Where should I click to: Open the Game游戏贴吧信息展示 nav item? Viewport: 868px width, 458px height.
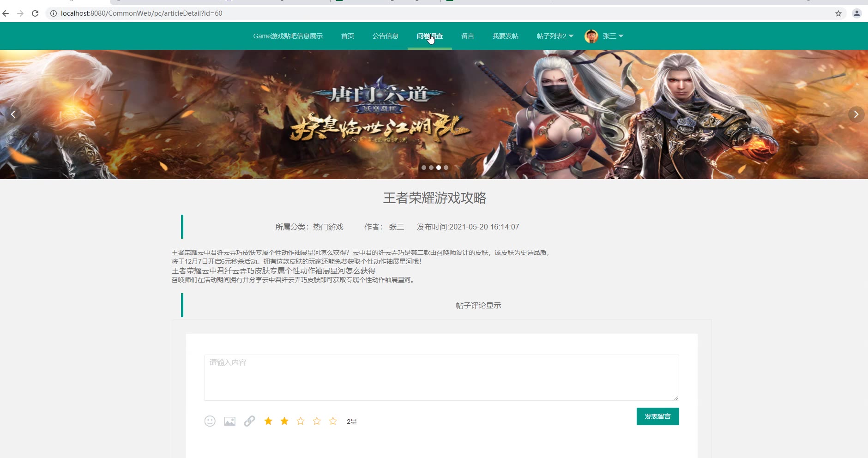pyautogui.click(x=288, y=36)
